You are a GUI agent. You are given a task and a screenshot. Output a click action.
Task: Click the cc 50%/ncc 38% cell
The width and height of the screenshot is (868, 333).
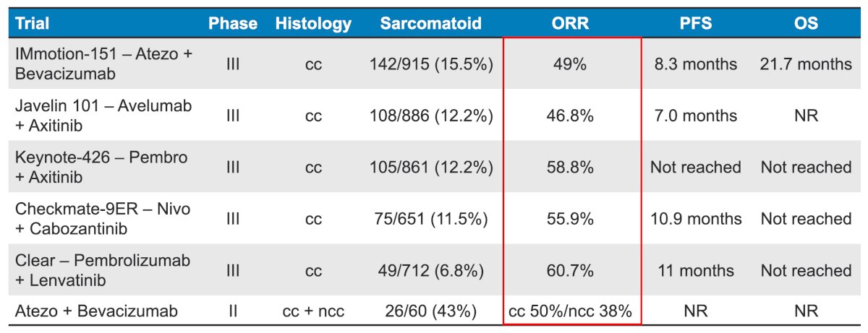coord(571,311)
